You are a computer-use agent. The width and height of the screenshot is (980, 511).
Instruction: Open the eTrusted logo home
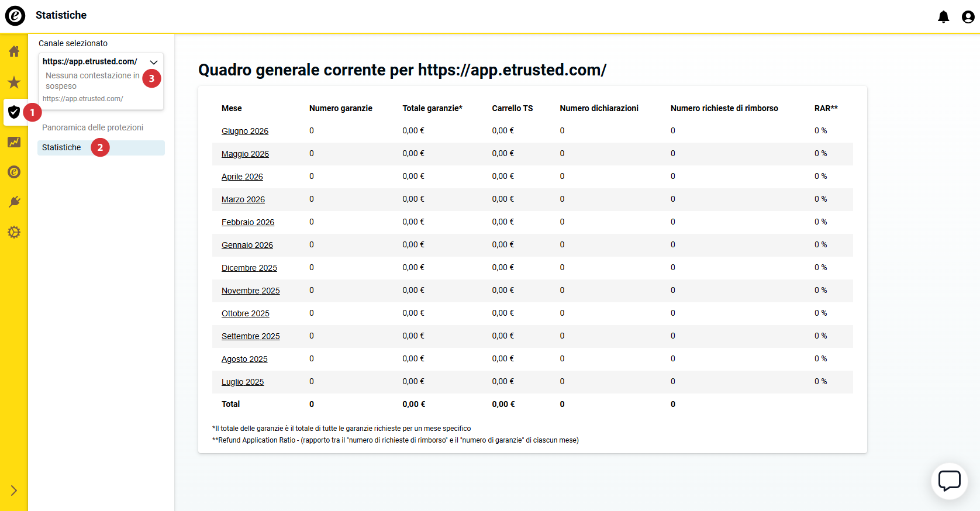click(x=15, y=15)
